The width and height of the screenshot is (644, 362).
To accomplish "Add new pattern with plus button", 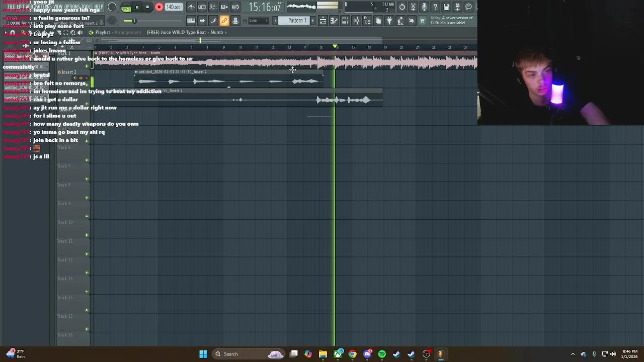I will coord(312,21).
